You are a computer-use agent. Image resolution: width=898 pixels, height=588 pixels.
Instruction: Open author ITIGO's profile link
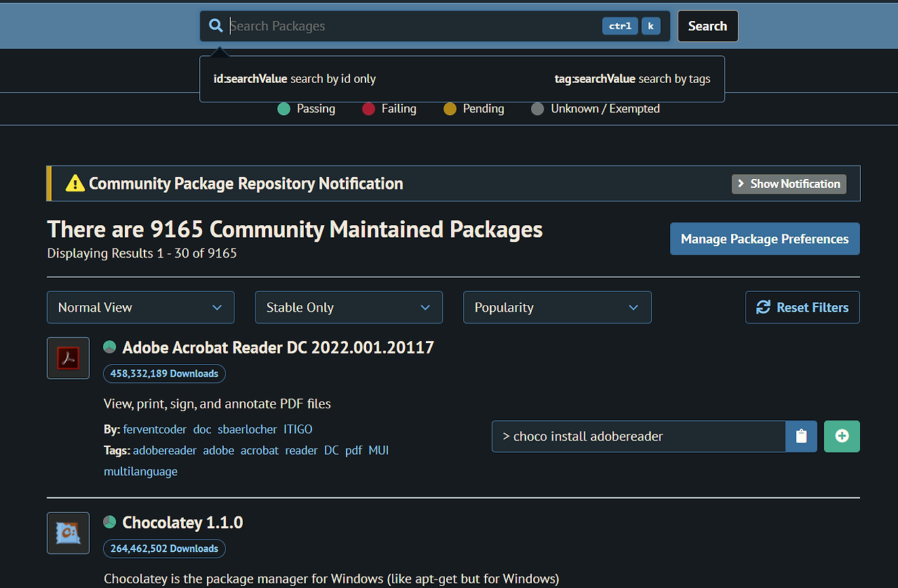pos(297,429)
